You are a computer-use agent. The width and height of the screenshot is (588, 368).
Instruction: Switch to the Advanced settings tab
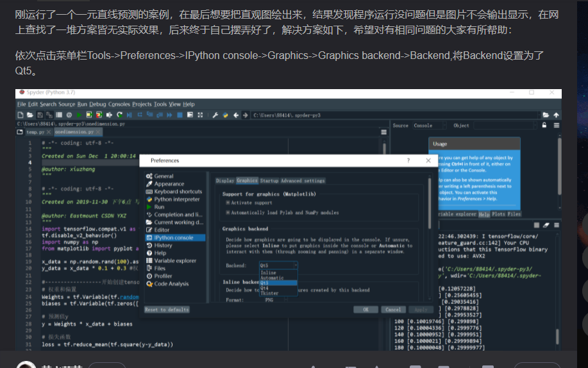tap(303, 181)
